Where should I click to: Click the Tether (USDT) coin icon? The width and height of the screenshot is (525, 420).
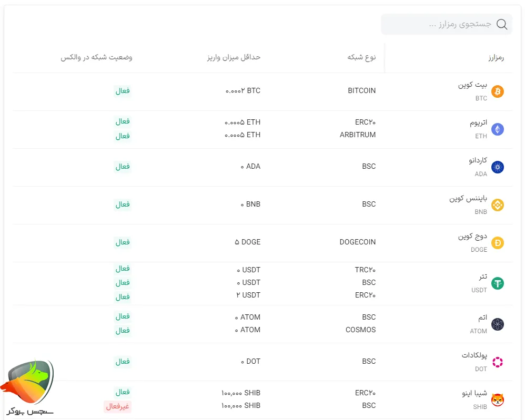[x=497, y=283]
